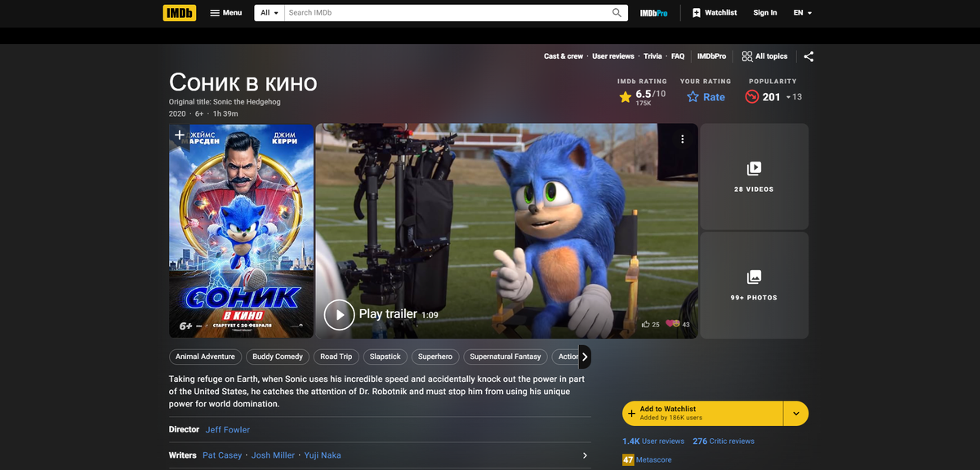Click the magnifier search icon
Viewport: 980px width, 470px height.
(617, 13)
